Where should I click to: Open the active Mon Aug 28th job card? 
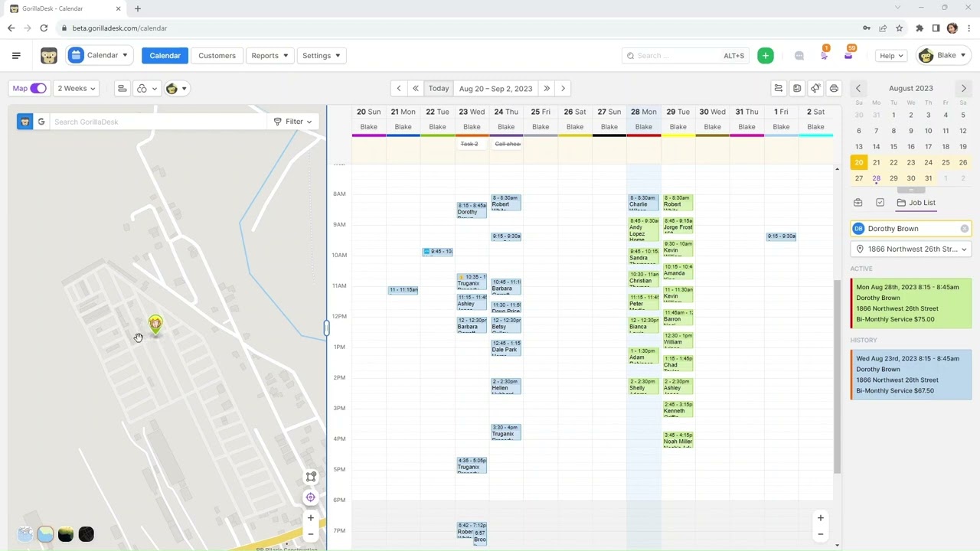(911, 303)
